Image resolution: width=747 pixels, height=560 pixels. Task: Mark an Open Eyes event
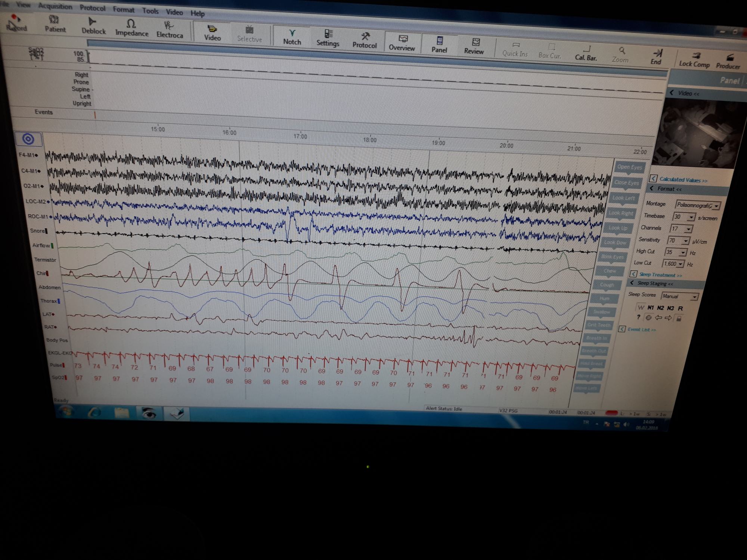(x=629, y=167)
